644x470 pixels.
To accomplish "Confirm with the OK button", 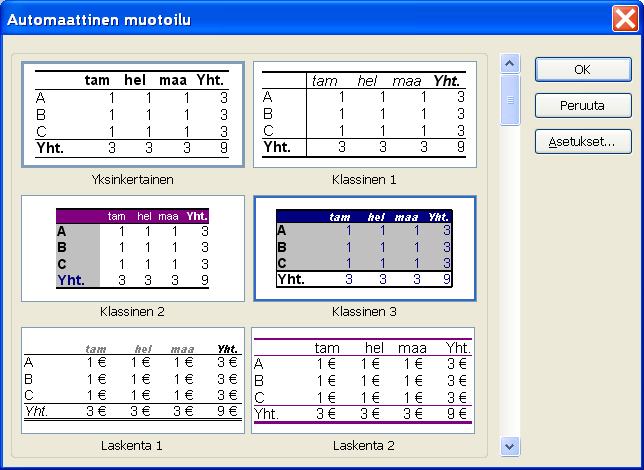I will (583, 69).
